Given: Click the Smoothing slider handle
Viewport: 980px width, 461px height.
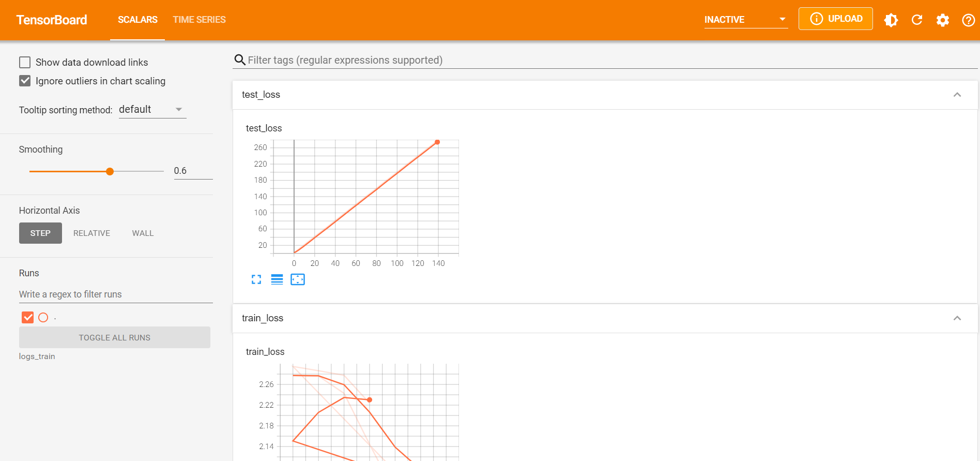Looking at the screenshot, I should 110,171.
